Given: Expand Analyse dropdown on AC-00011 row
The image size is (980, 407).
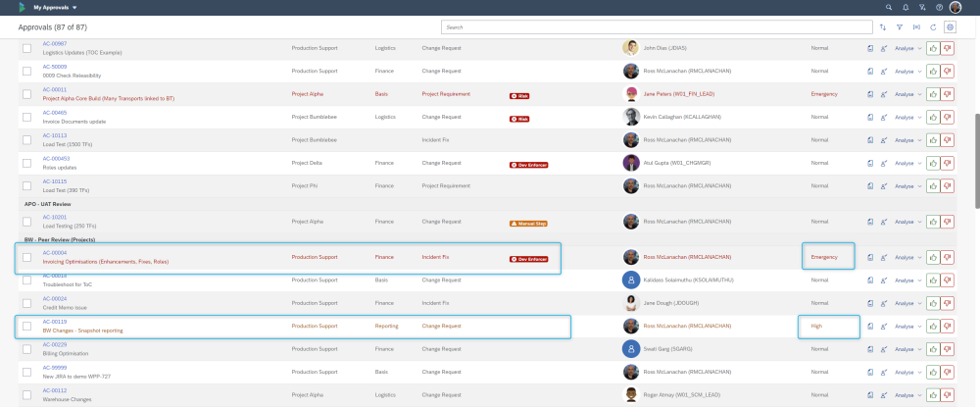Looking at the screenshot, I should (908, 94).
